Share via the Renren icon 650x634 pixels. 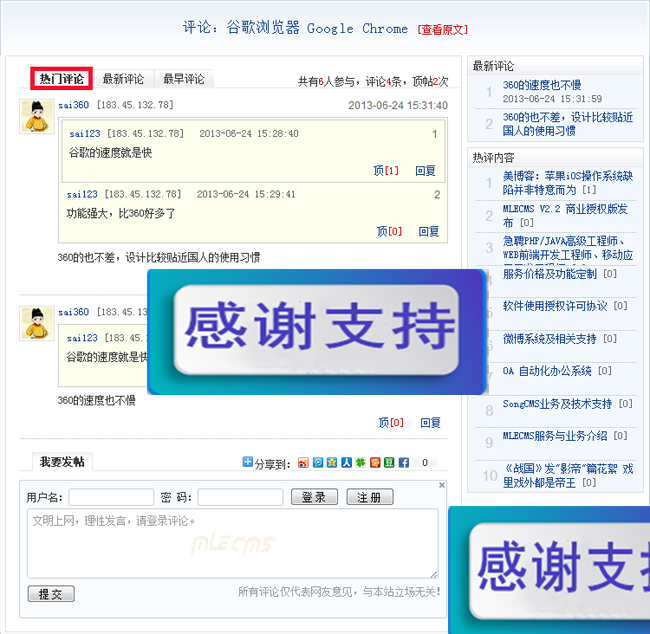[x=346, y=463]
